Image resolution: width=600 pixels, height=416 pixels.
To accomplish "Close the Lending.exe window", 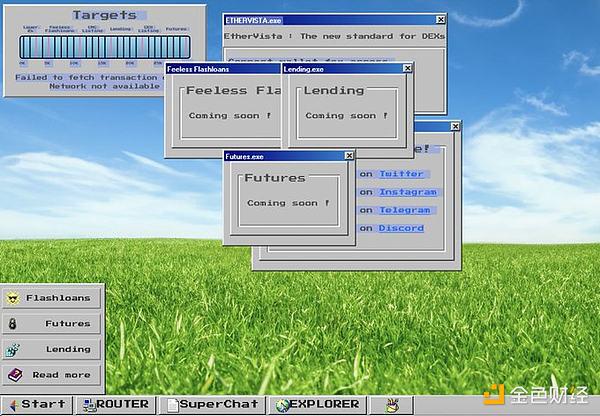I will pos(405,69).
